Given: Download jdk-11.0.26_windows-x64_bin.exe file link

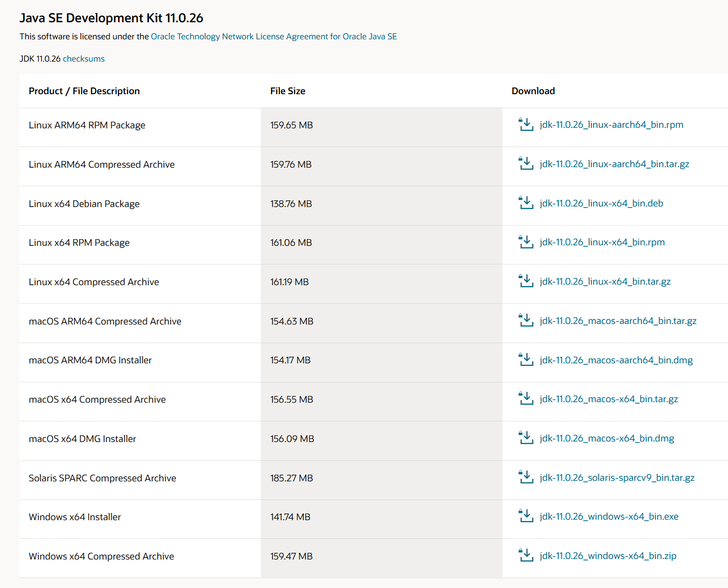Looking at the screenshot, I should (609, 517).
